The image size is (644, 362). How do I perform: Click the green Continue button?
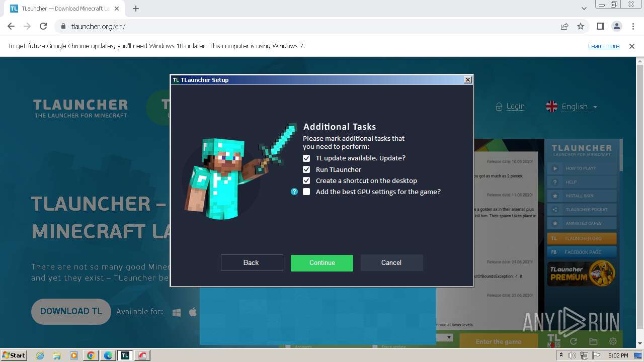322,262
